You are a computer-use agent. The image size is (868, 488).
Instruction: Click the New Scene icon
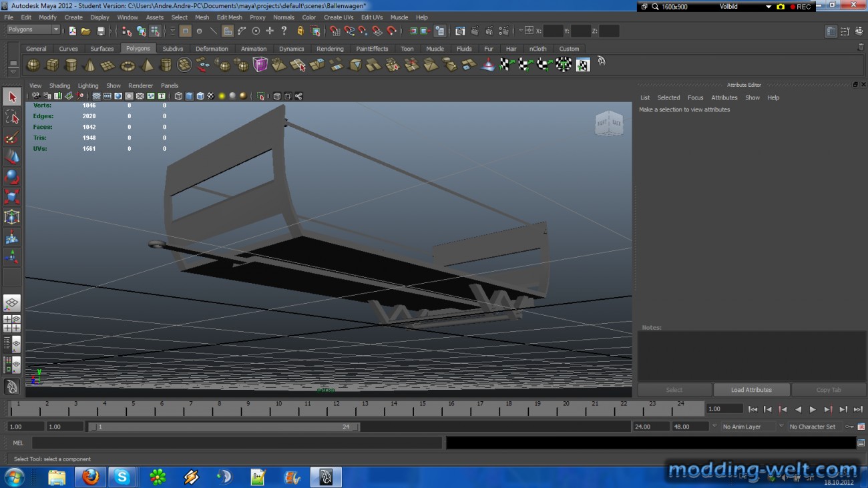72,31
